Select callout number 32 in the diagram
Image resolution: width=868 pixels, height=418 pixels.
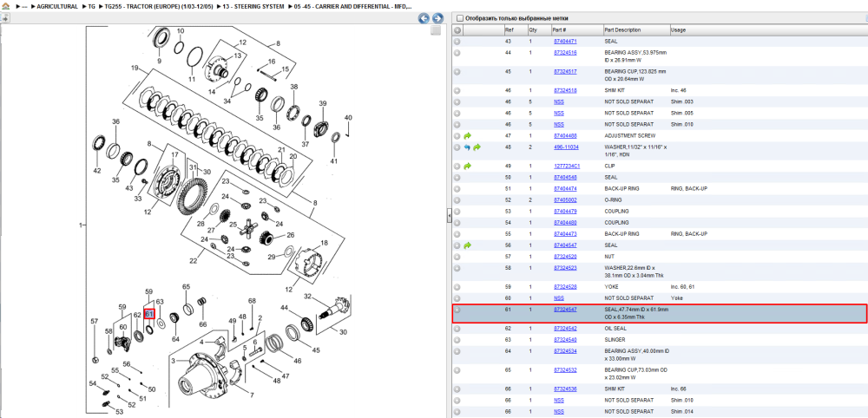307,297
